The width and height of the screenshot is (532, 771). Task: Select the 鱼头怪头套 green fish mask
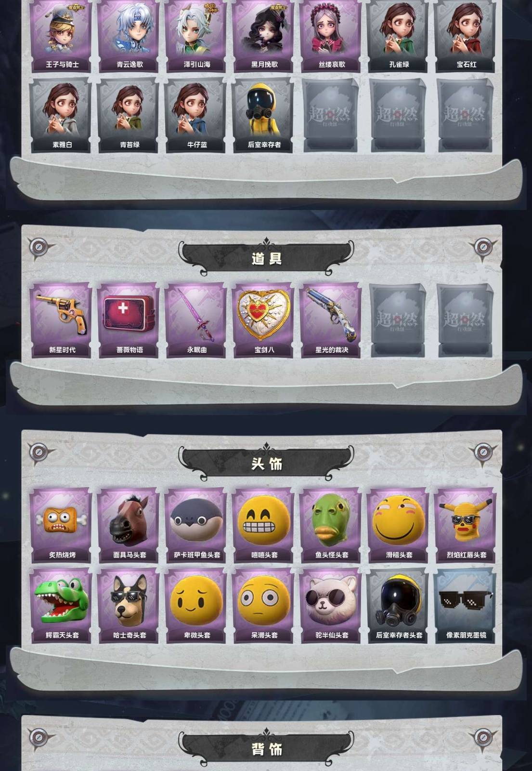pos(331,525)
